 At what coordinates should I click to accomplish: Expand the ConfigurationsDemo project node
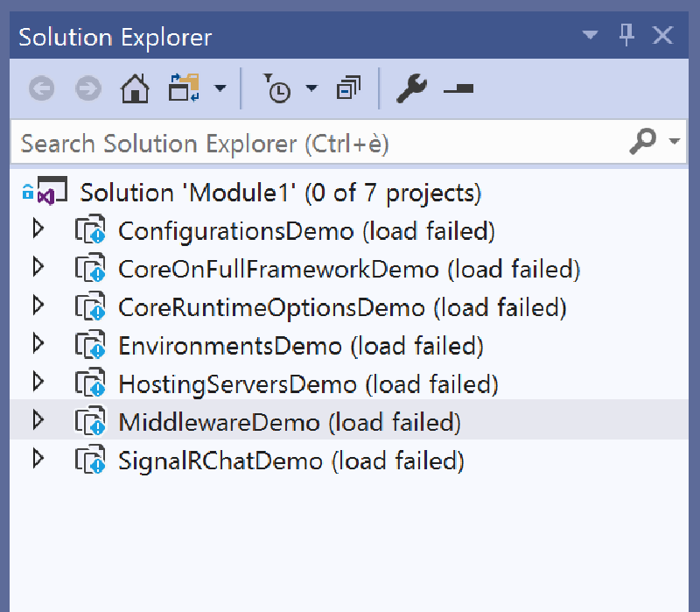point(38,230)
